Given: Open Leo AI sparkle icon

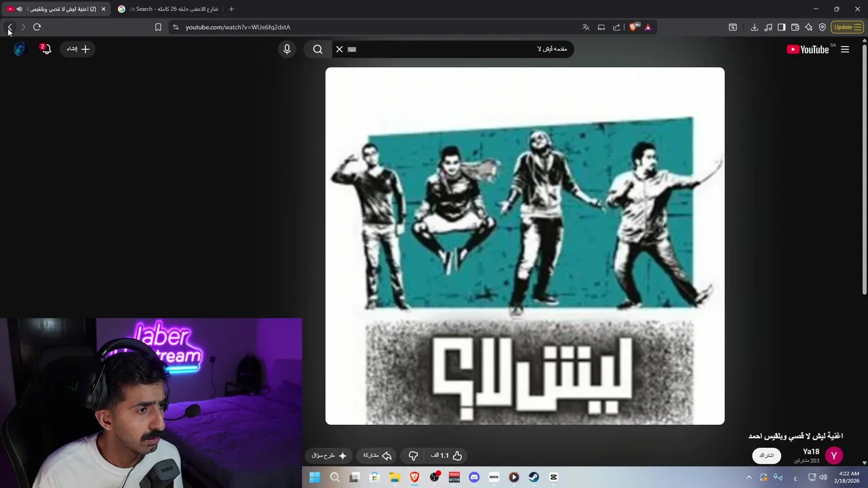Looking at the screenshot, I should point(809,27).
